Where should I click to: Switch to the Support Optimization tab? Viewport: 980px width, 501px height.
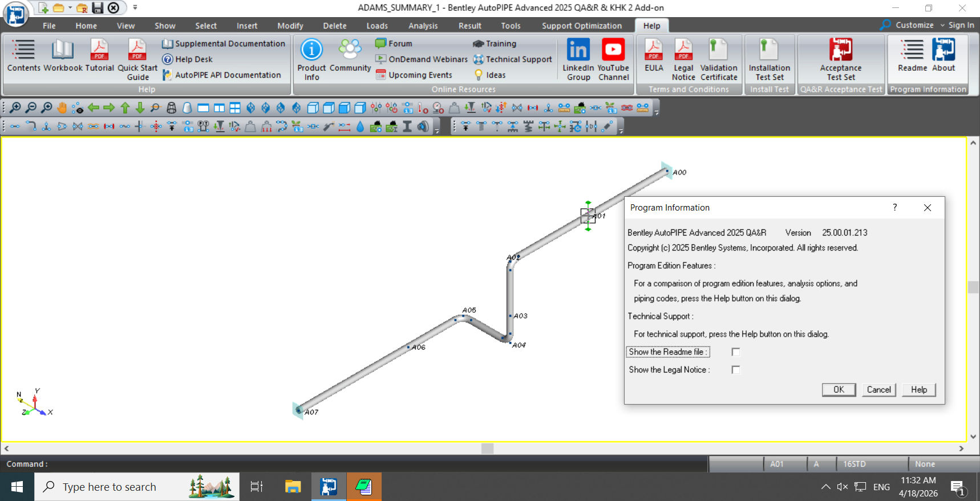pyautogui.click(x=582, y=26)
